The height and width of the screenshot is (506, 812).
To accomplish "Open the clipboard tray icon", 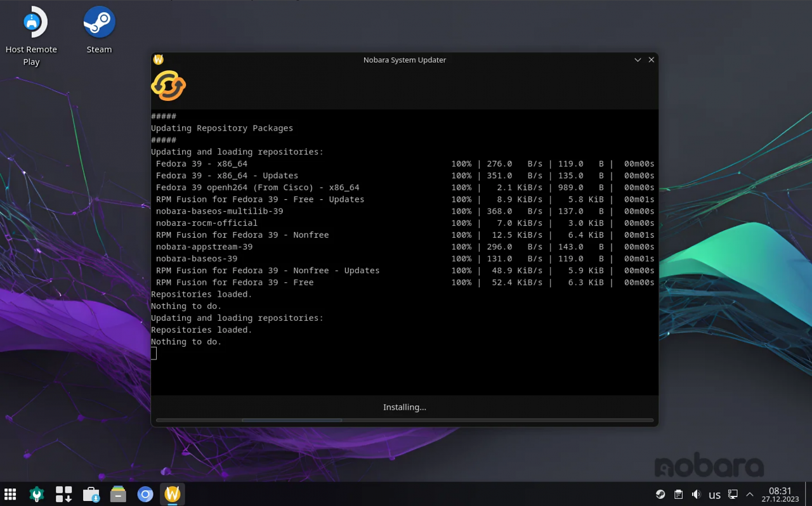I will 678,495.
